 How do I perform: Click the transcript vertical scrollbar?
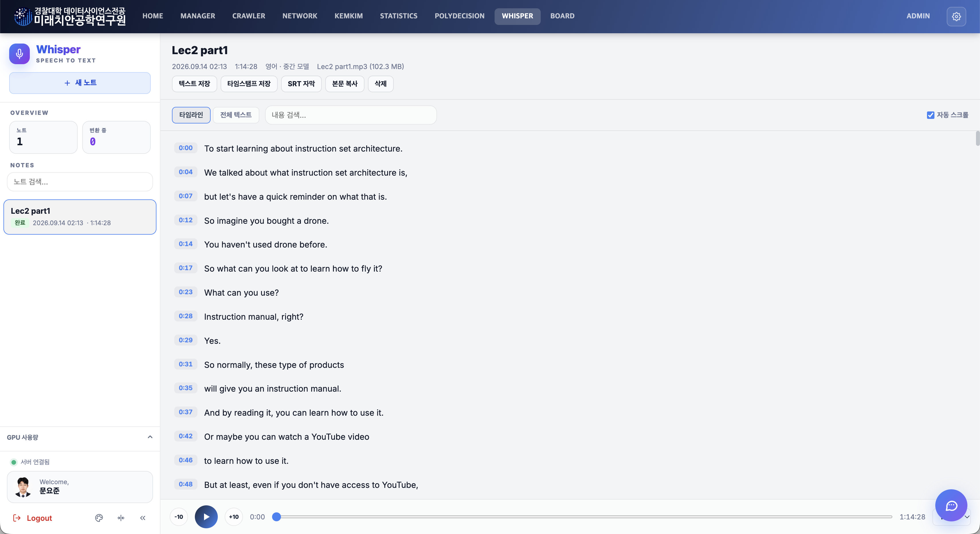click(x=977, y=138)
